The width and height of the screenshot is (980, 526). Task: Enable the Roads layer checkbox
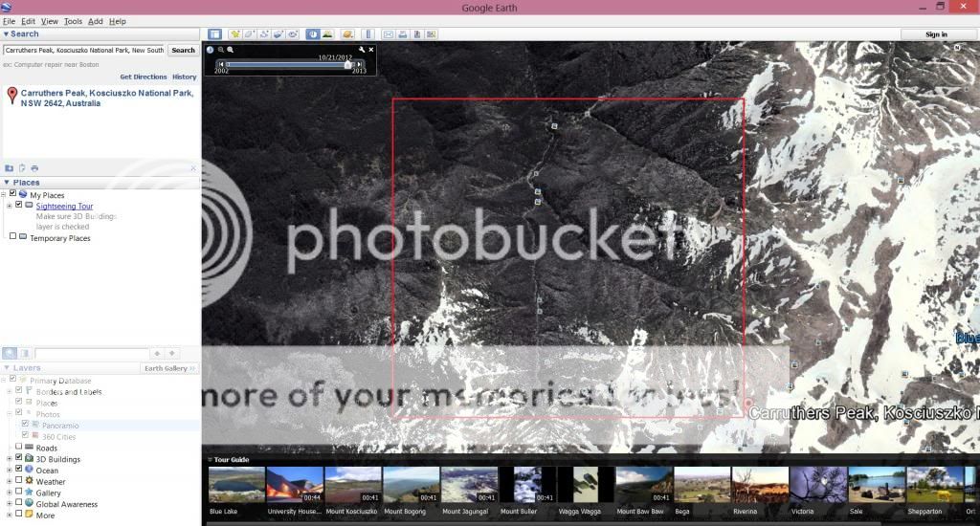point(18,448)
